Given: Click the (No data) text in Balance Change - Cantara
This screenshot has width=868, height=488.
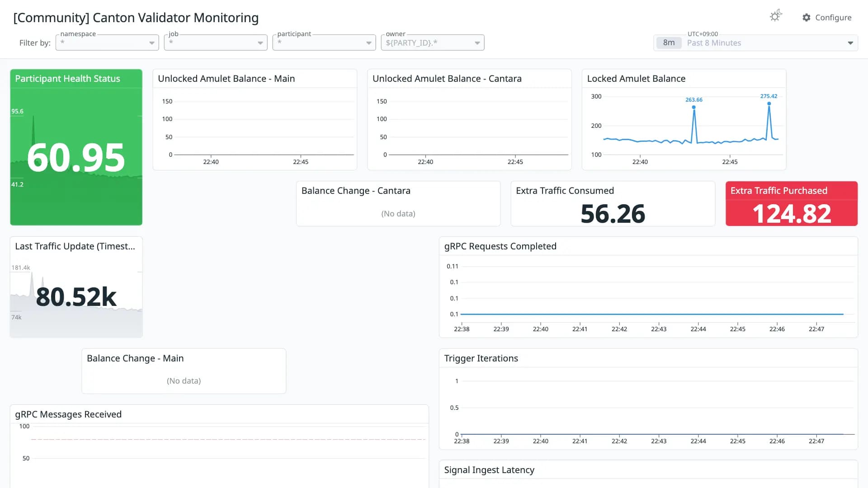Looking at the screenshot, I should coord(398,214).
